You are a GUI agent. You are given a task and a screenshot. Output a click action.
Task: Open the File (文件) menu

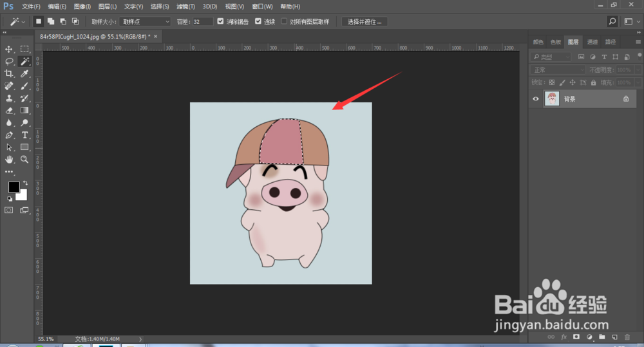(31, 6)
